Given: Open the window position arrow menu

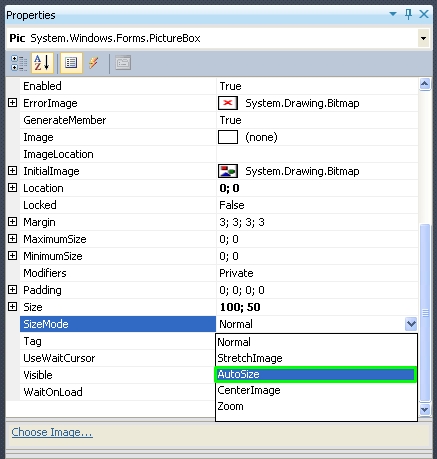Looking at the screenshot, I should [393, 14].
